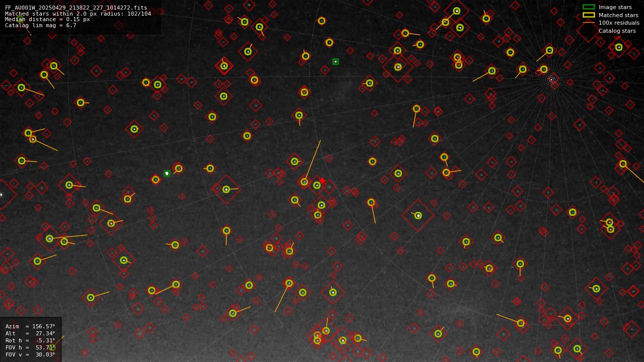Click the FF_AU001W .fits file name text
The height and width of the screenshot is (362, 644).
coord(76,8)
